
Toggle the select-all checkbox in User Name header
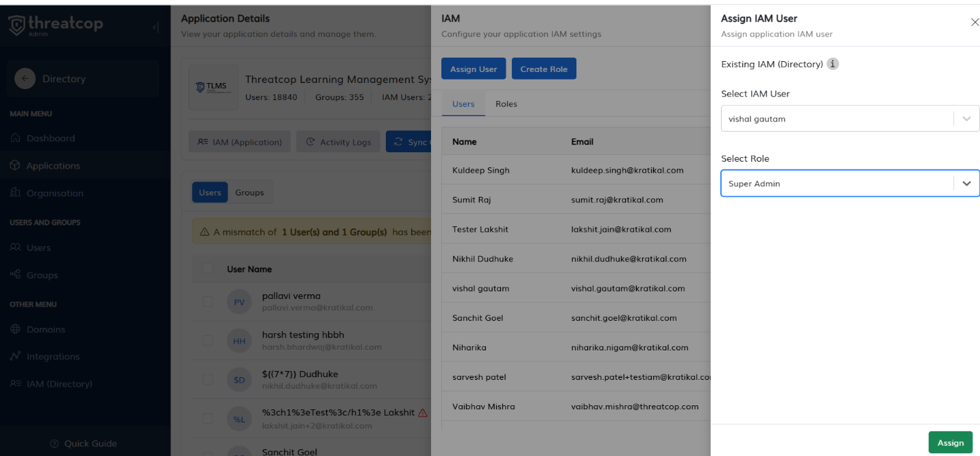pyautogui.click(x=208, y=269)
